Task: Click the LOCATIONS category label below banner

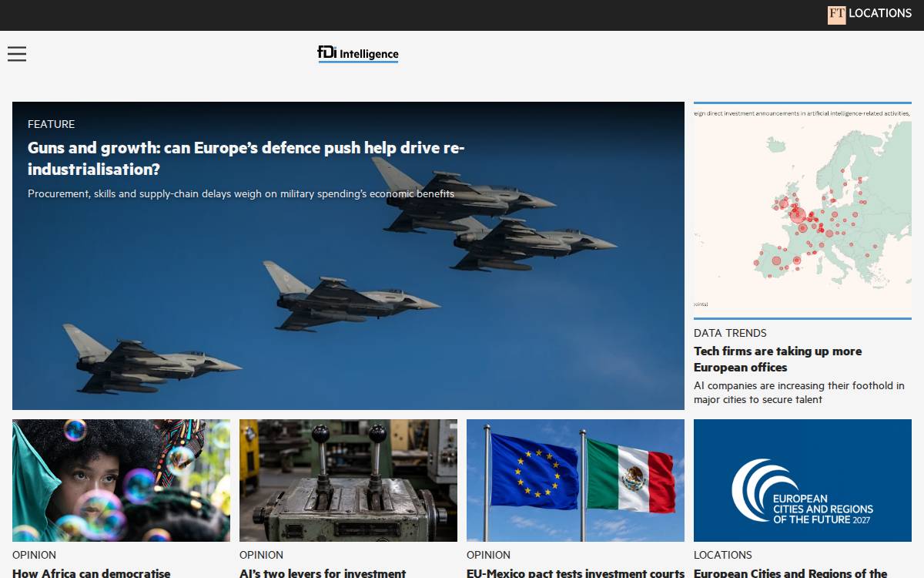Action: [x=723, y=555]
